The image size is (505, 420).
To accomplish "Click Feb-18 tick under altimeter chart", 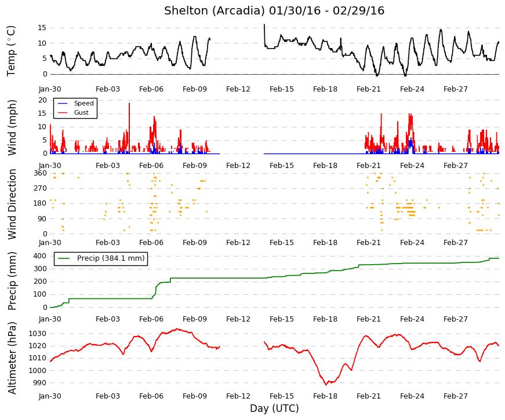I will click(325, 396).
